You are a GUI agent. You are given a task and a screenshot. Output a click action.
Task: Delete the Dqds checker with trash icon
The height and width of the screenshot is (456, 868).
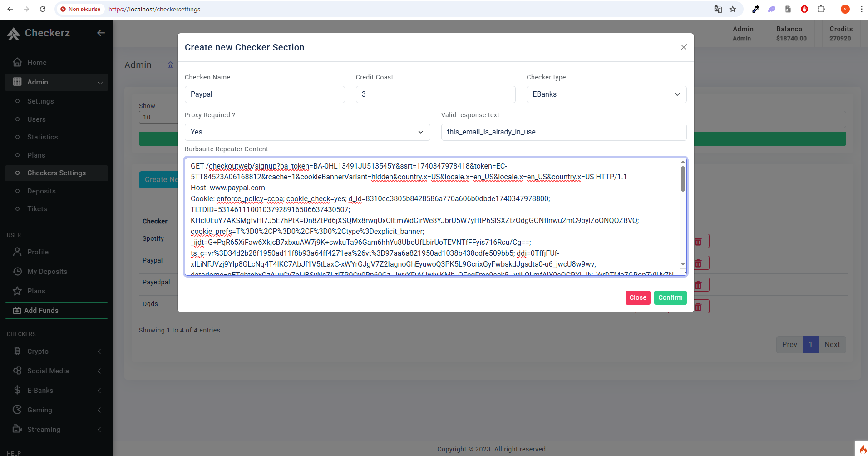click(698, 307)
